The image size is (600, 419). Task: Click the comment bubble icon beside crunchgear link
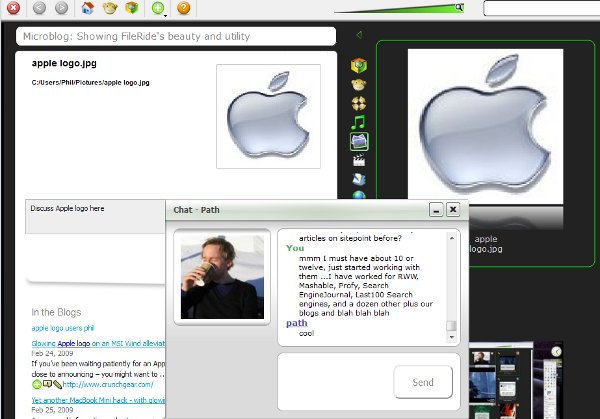tap(47, 384)
